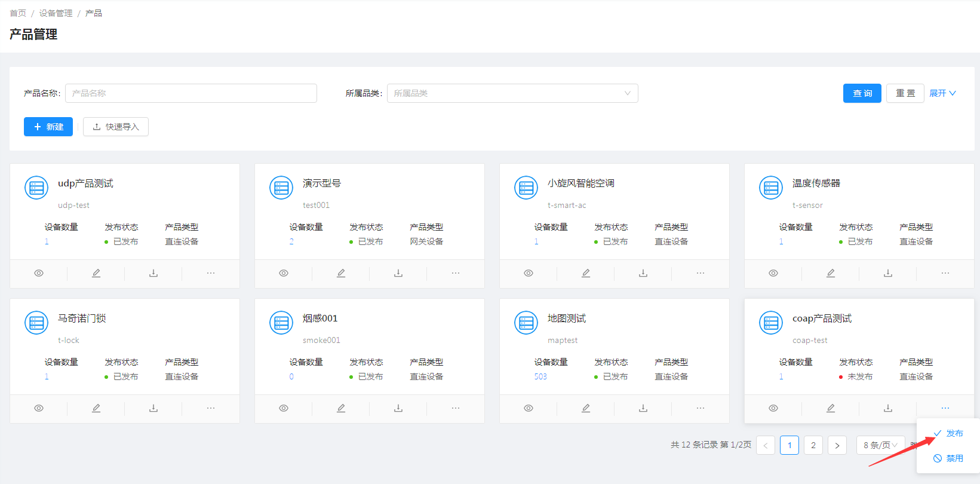
Task: Click the 快速导入 button
Action: click(116, 127)
